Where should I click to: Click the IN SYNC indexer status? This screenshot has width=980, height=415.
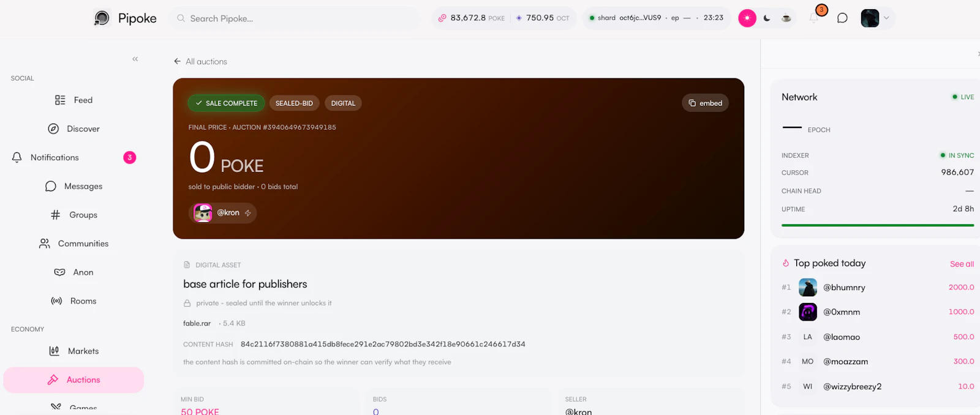click(x=957, y=155)
